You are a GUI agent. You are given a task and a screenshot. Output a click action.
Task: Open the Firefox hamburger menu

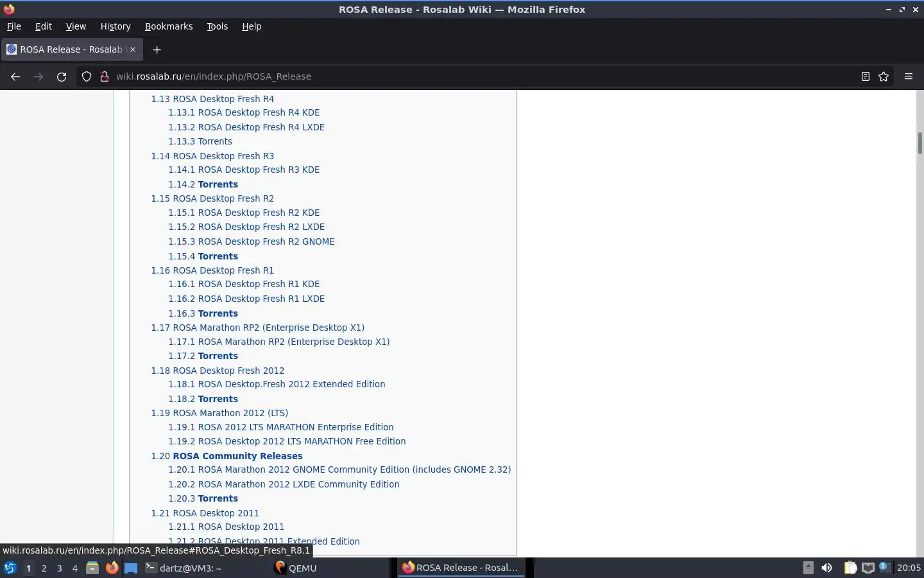tap(908, 76)
